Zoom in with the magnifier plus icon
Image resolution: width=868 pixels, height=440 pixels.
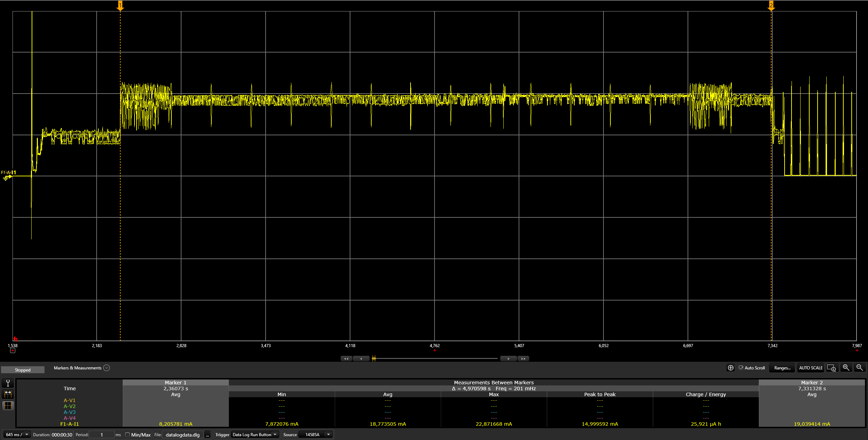pyautogui.click(x=846, y=368)
